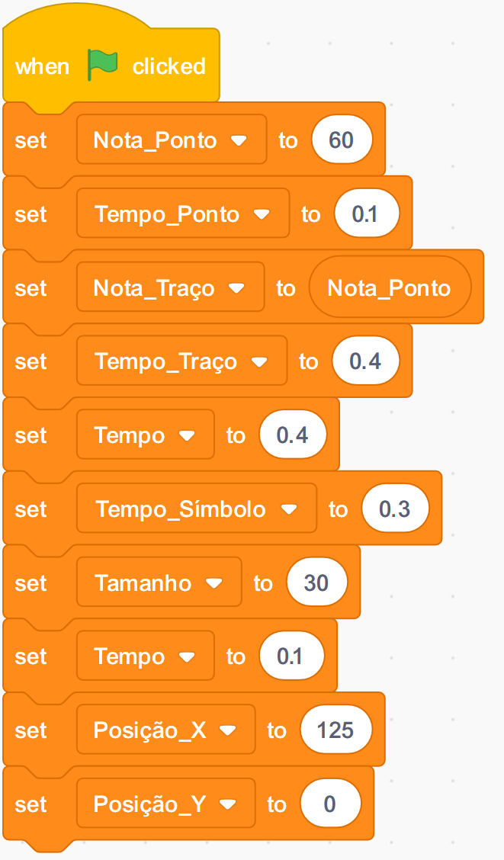This screenshot has height=860, width=504.
Task: Select the Nota_Ponto reporter inside the Nota_Traço block
Action: [389, 289]
